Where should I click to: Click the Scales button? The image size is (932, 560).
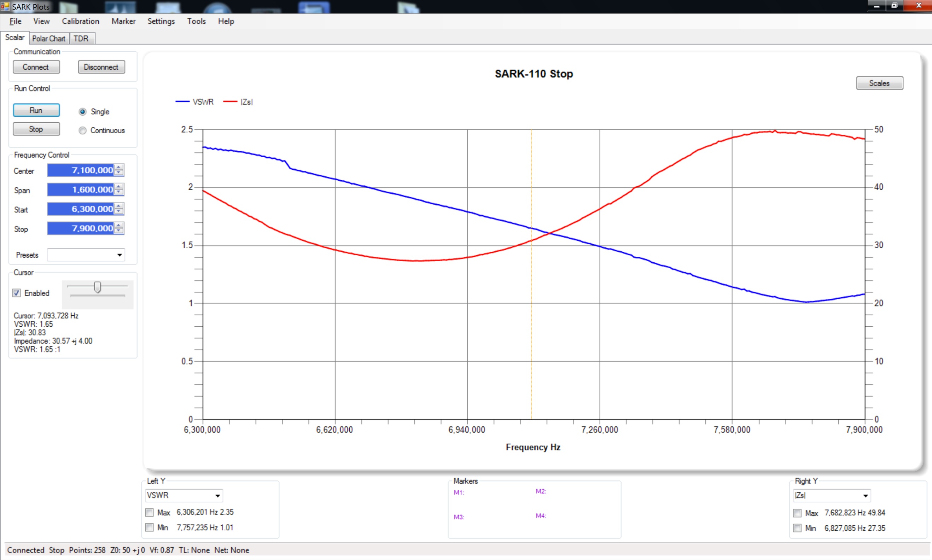coord(880,83)
